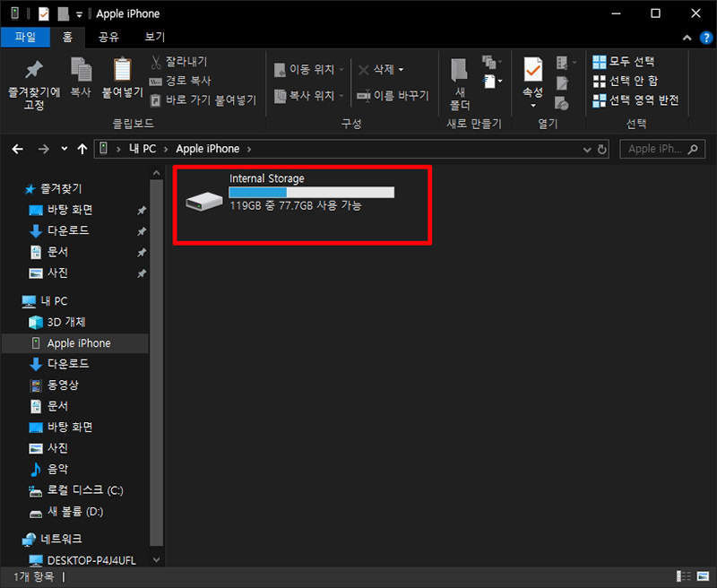The width and height of the screenshot is (717, 588).
Task: Click the history icon beside 속성
Action: coord(562,103)
